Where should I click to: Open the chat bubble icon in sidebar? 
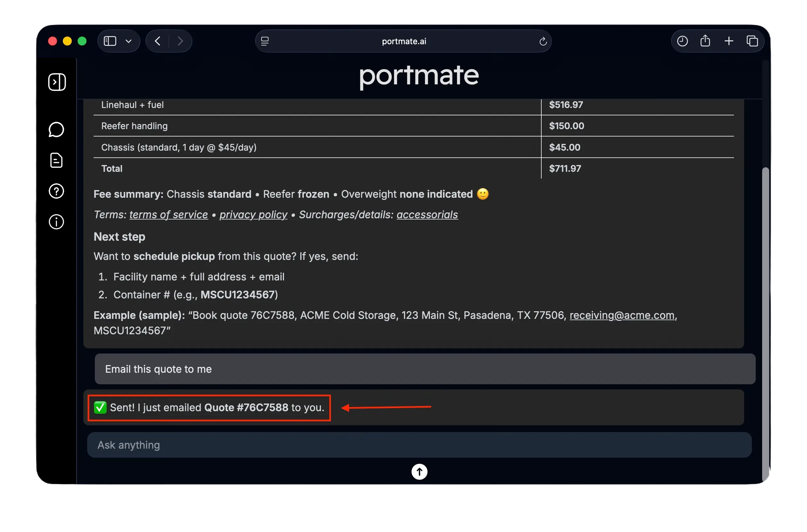click(x=56, y=129)
